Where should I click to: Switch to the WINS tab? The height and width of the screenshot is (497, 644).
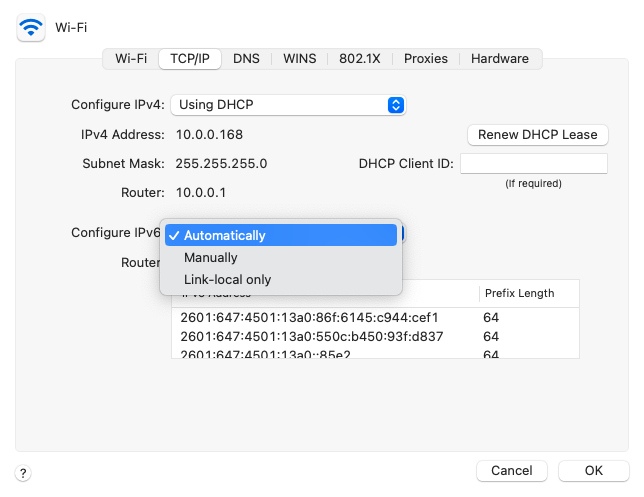click(300, 59)
